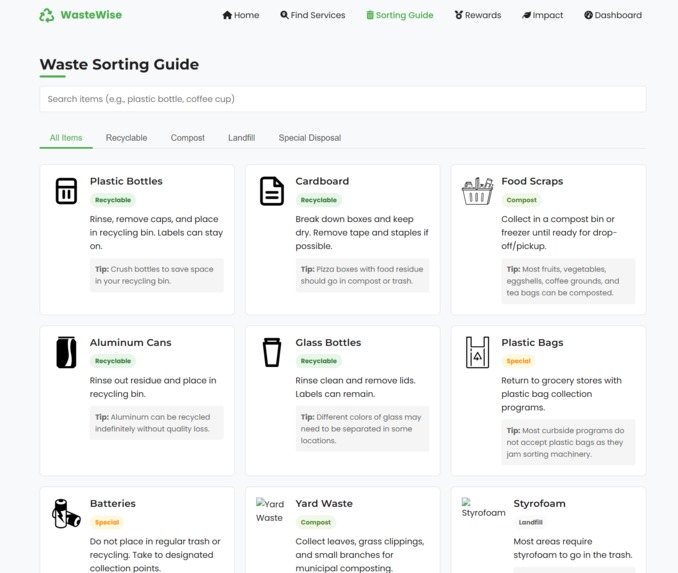Click Compost badge under Food Scraps
The image size is (678, 573).
[521, 200]
